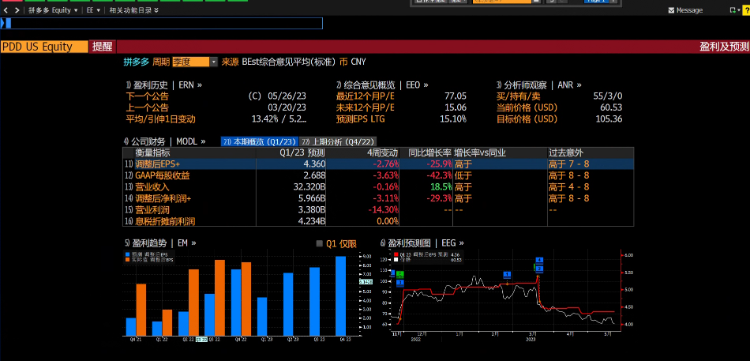Image resolution: width=750 pixels, height=361 pixels.
Task: Expand the 相关功能目录 menu
Action: 134,10
